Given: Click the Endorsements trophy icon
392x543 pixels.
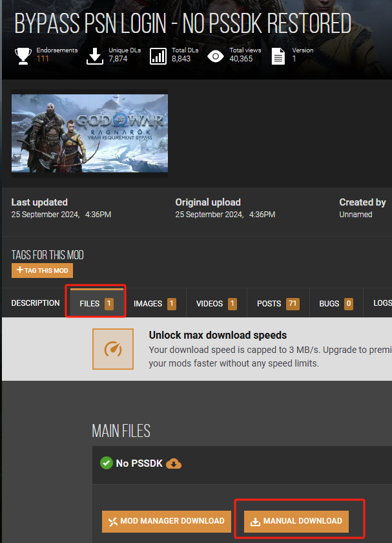Looking at the screenshot, I should 24,56.
